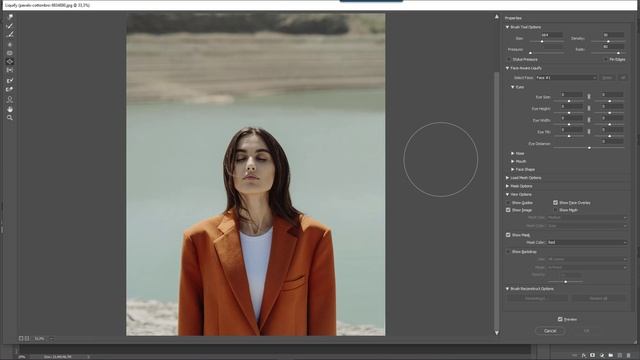Collapse the Brush Tool Options section
Image resolution: width=640 pixels, height=360 pixels.
(x=507, y=27)
